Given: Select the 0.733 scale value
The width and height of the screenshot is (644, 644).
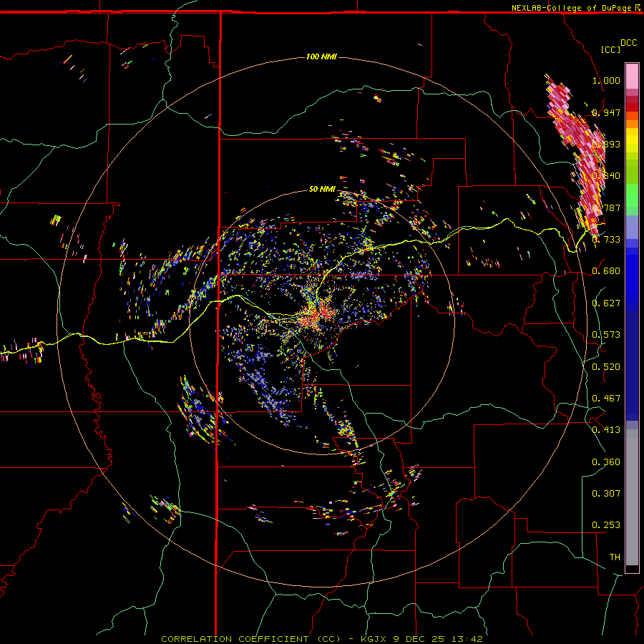Looking at the screenshot, I should coord(606,240).
